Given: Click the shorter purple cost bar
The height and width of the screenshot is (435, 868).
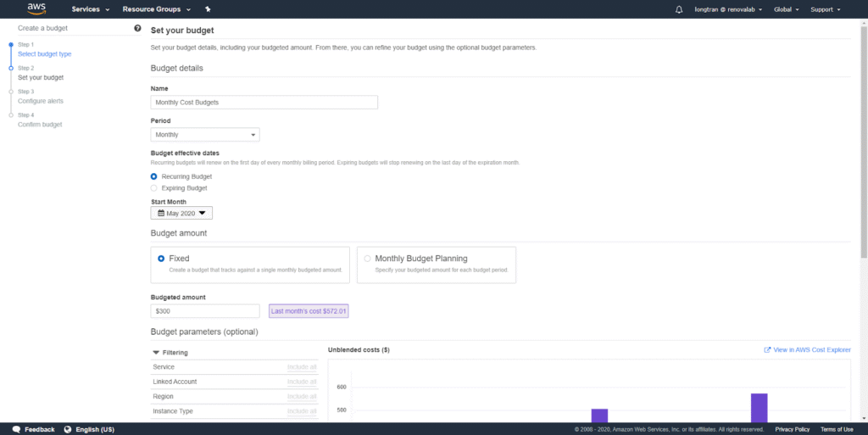Looking at the screenshot, I should coord(599,415).
